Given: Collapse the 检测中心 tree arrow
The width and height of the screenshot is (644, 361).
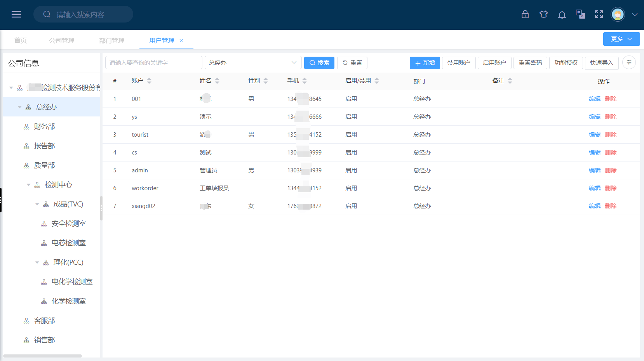Looking at the screenshot, I should tap(28, 185).
